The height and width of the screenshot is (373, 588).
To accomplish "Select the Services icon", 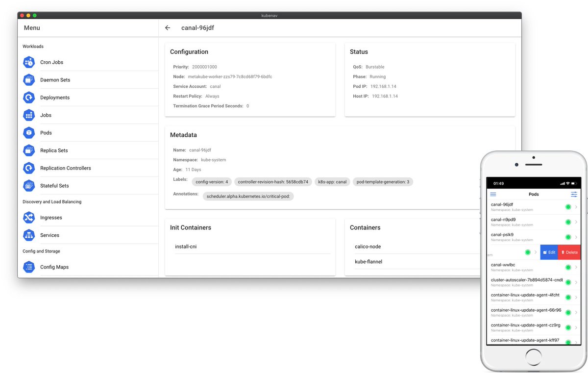I will (29, 235).
